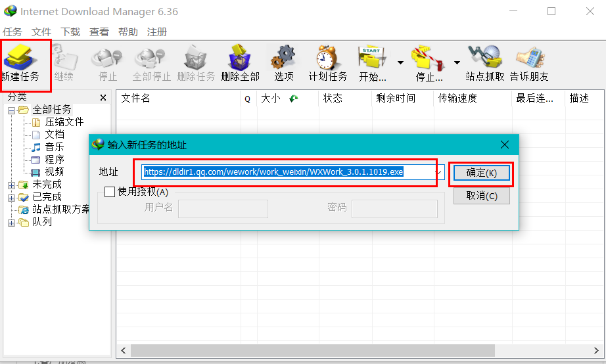Select 已完成 folder in tree
Viewport: 606px width, 364px height.
(x=47, y=196)
